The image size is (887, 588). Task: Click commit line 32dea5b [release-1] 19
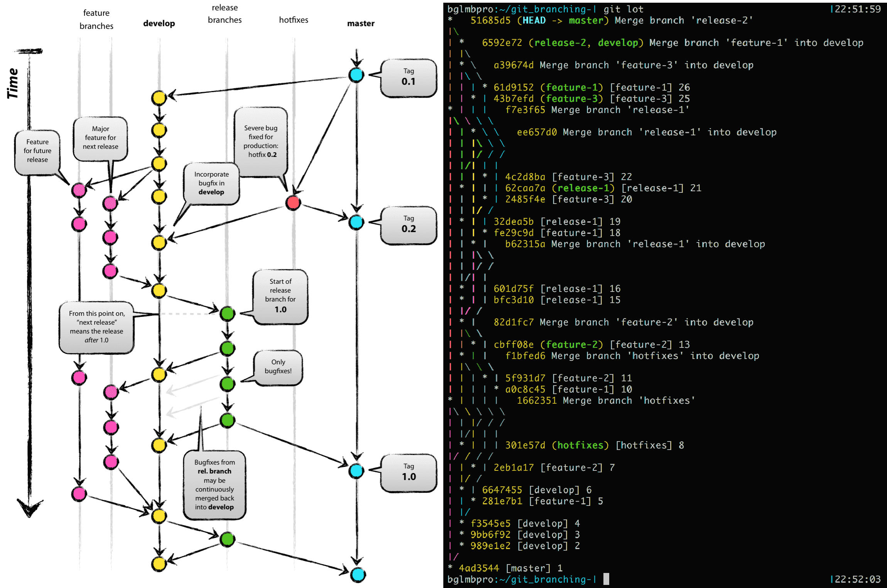pyautogui.click(x=557, y=221)
